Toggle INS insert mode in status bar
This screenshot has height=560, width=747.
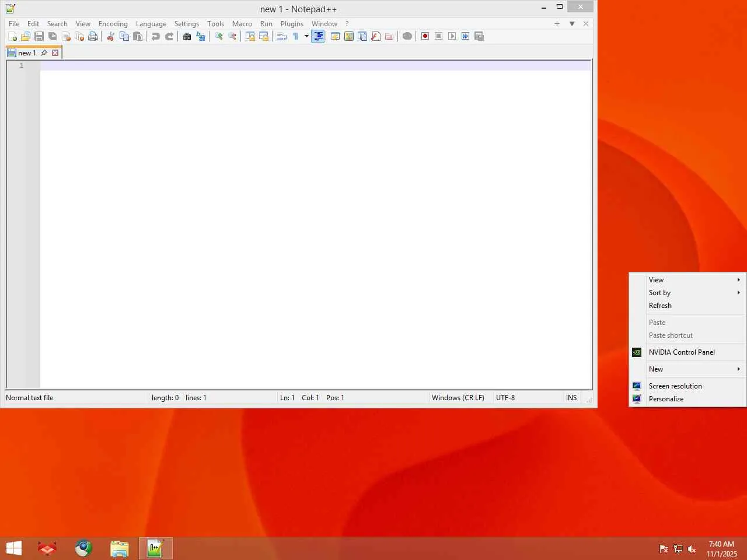click(x=571, y=398)
